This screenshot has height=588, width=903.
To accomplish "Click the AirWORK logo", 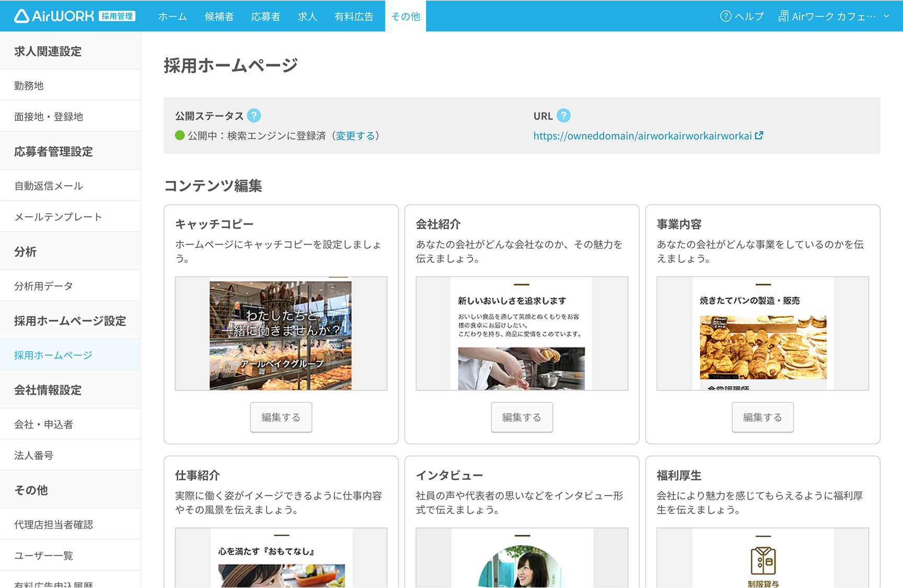I will pyautogui.click(x=54, y=16).
